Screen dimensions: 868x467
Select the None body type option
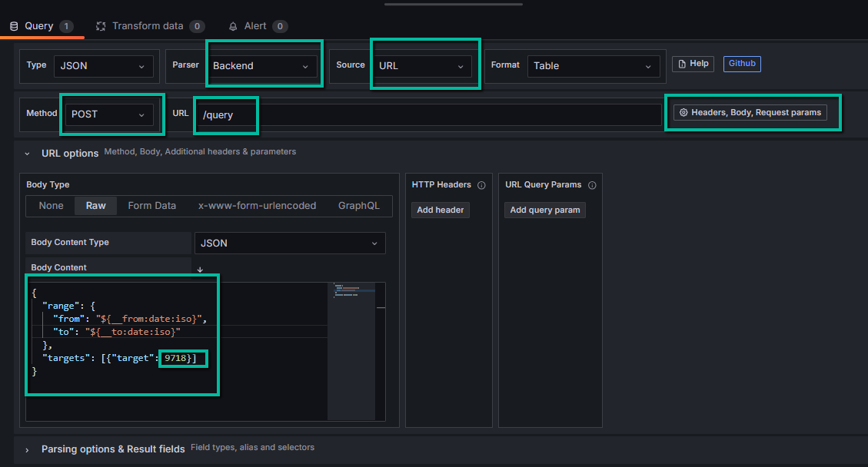coord(51,206)
